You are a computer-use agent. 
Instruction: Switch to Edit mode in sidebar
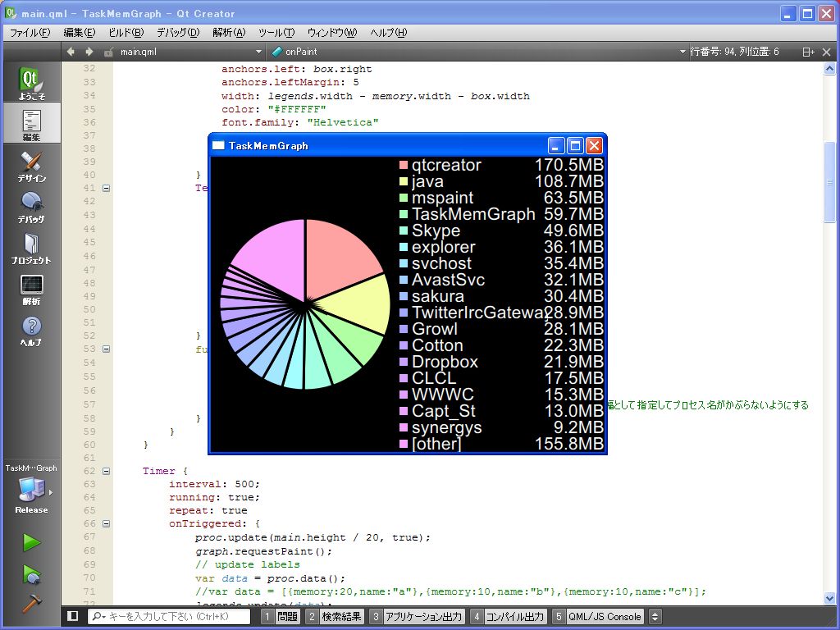(31, 123)
